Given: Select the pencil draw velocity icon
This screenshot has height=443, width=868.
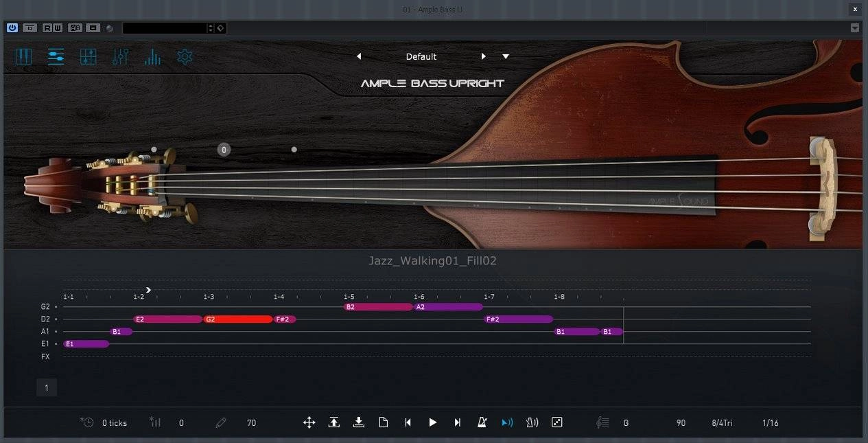Looking at the screenshot, I should pyautogui.click(x=220, y=422).
